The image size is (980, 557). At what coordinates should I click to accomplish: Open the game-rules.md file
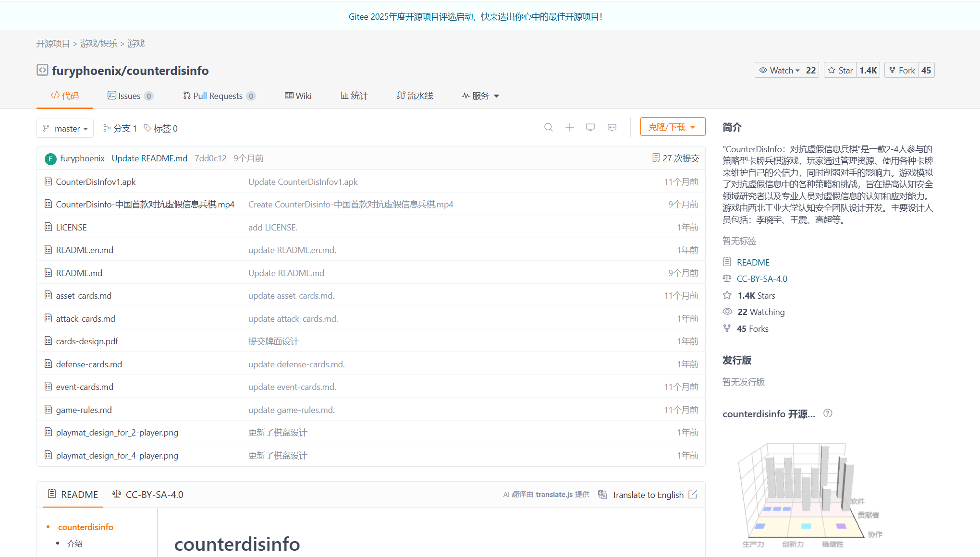coord(84,410)
